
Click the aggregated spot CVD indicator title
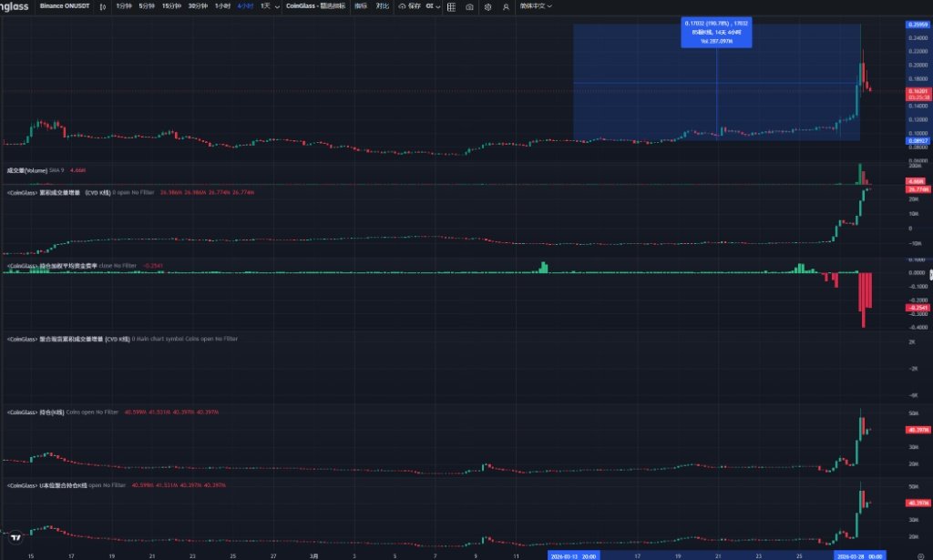(67, 339)
